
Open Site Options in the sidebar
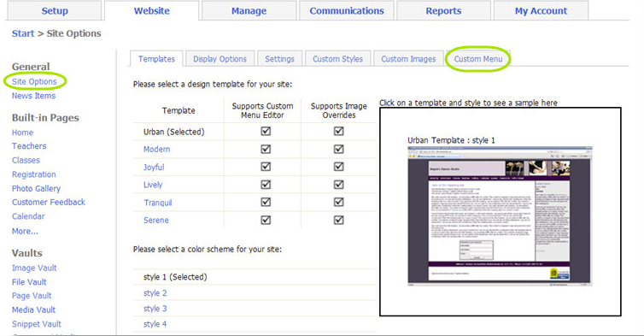coord(34,81)
